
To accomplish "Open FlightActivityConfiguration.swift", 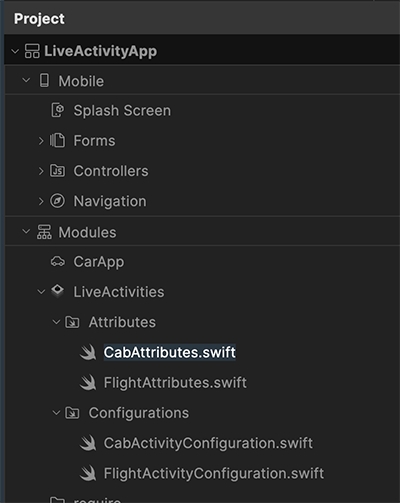I will point(214,473).
